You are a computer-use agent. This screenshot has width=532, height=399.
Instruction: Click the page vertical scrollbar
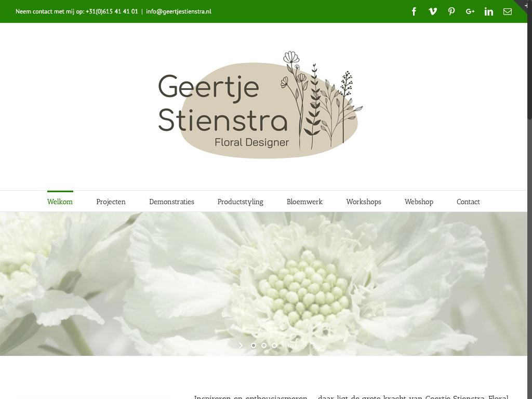pos(529,208)
